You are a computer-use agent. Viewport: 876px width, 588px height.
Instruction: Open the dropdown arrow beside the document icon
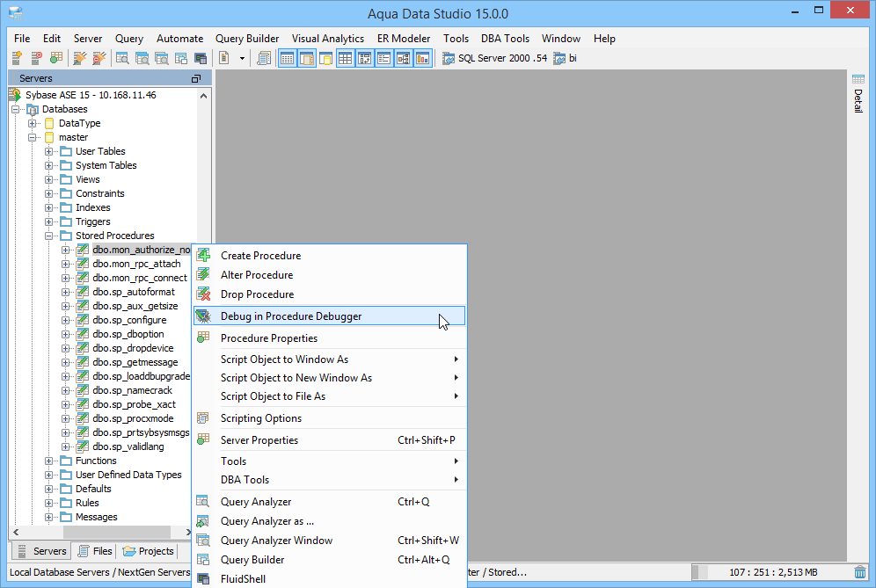(242, 58)
